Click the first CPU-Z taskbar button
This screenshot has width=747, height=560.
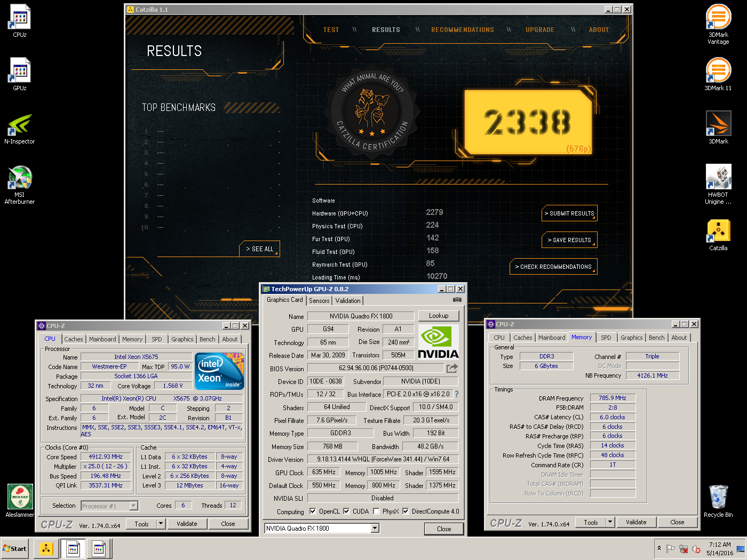pyautogui.click(x=73, y=548)
